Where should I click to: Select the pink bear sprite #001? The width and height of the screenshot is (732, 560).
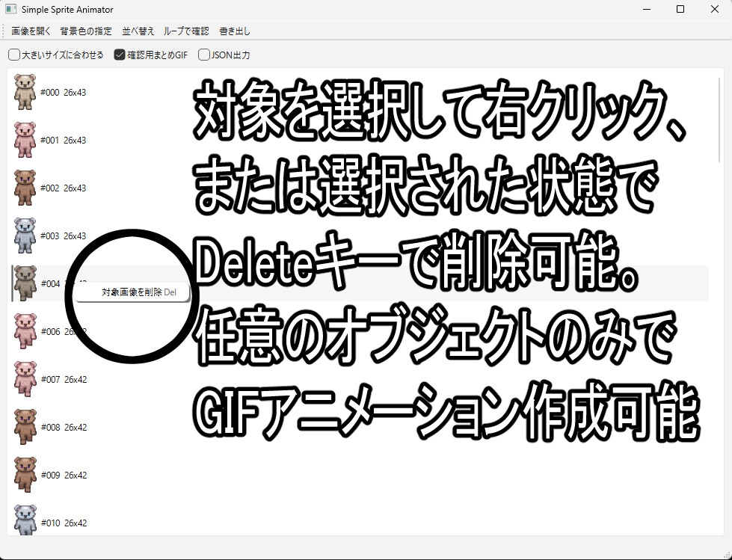[x=24, y=140]
